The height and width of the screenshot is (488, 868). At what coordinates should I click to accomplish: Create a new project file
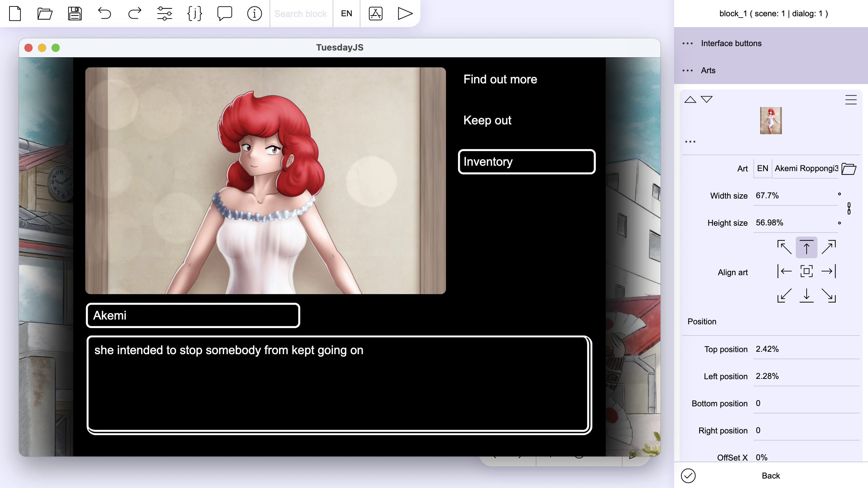click(x=15, y=14)
